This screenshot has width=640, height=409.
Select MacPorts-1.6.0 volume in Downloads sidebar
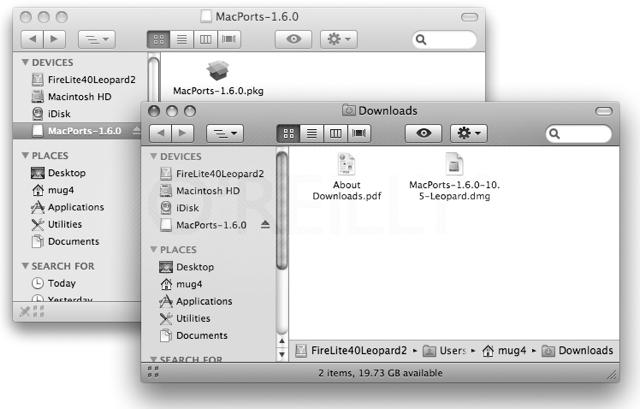pyautogui.click(x=203, y=225)
